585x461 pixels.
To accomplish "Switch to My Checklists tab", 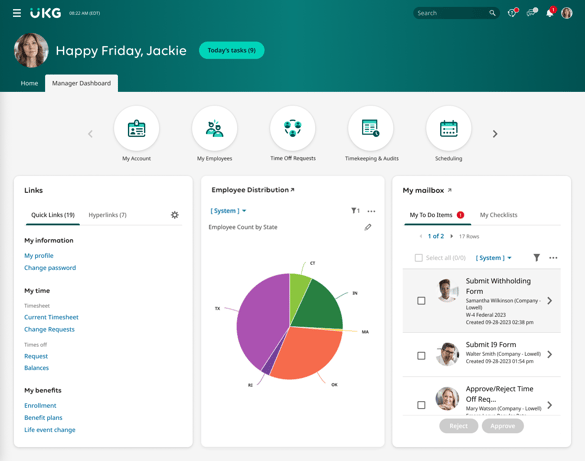I will pos(498,215).
